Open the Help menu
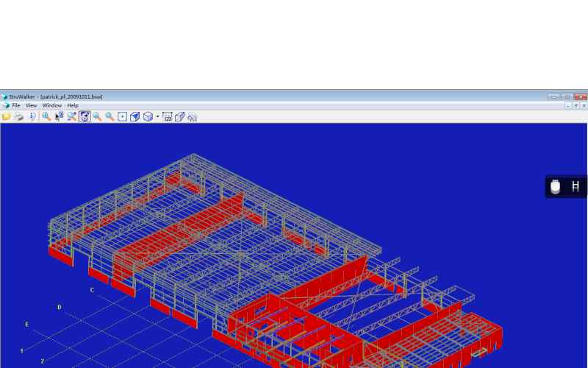 pos(73,105)
